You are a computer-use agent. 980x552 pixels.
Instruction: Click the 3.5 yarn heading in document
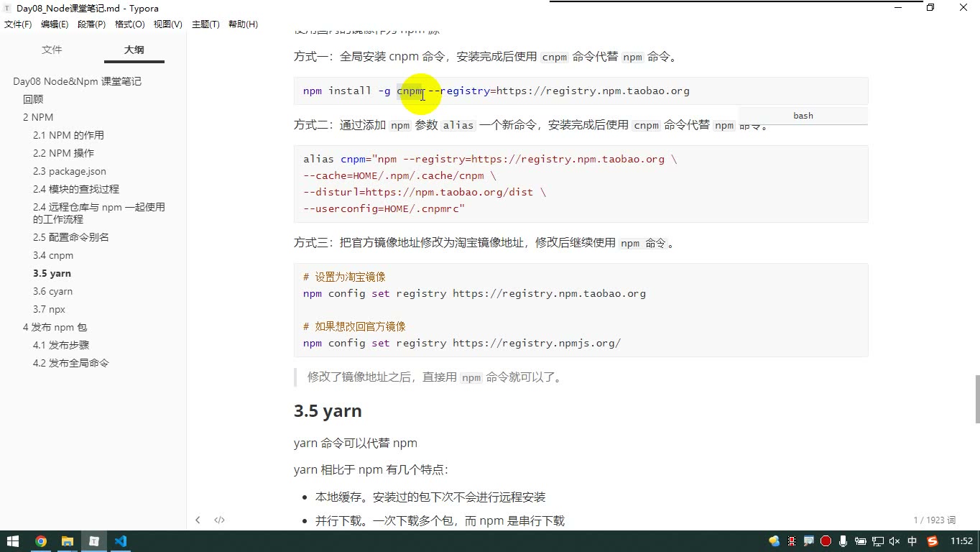[328, 411]
